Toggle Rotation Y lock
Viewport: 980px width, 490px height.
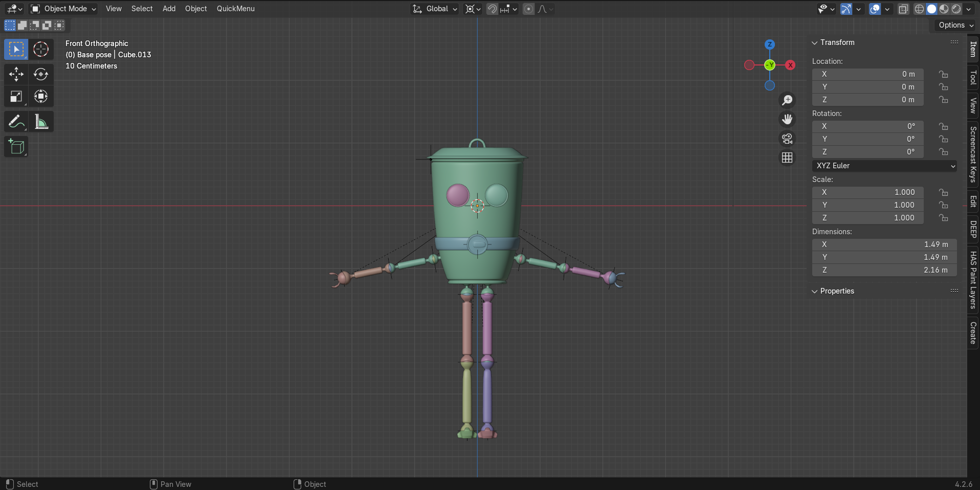944,139
